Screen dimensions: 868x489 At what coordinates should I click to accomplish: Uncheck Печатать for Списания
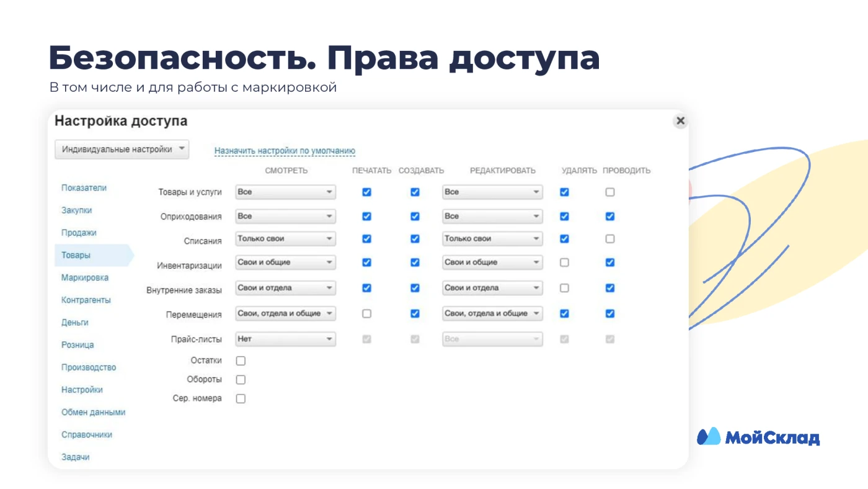[x=366, y=239]
